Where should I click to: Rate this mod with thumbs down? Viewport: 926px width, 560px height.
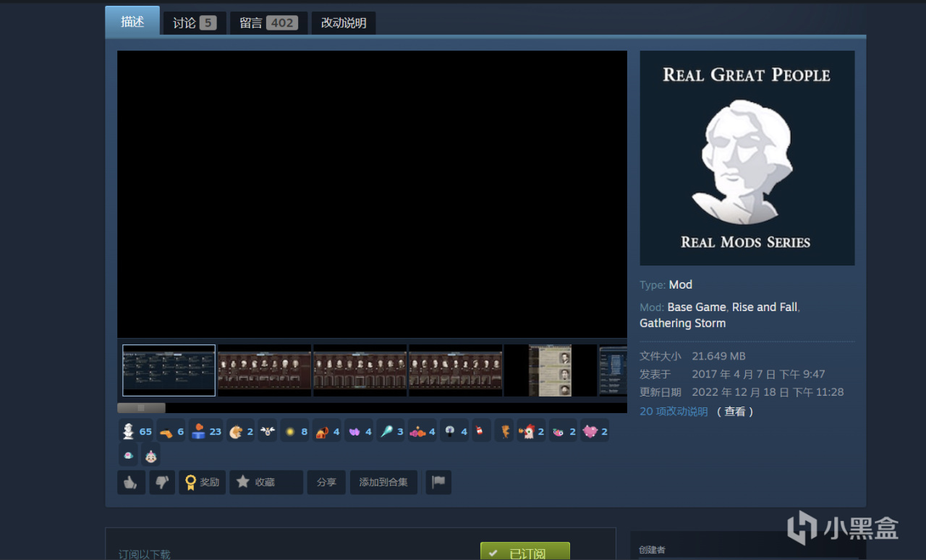tap(162, 483)
